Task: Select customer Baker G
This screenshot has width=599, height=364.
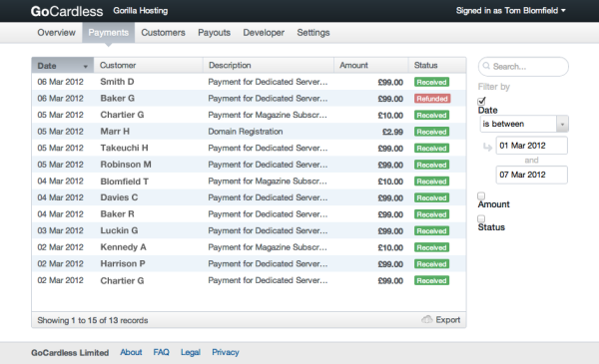Action: click(x=117, y=98)
